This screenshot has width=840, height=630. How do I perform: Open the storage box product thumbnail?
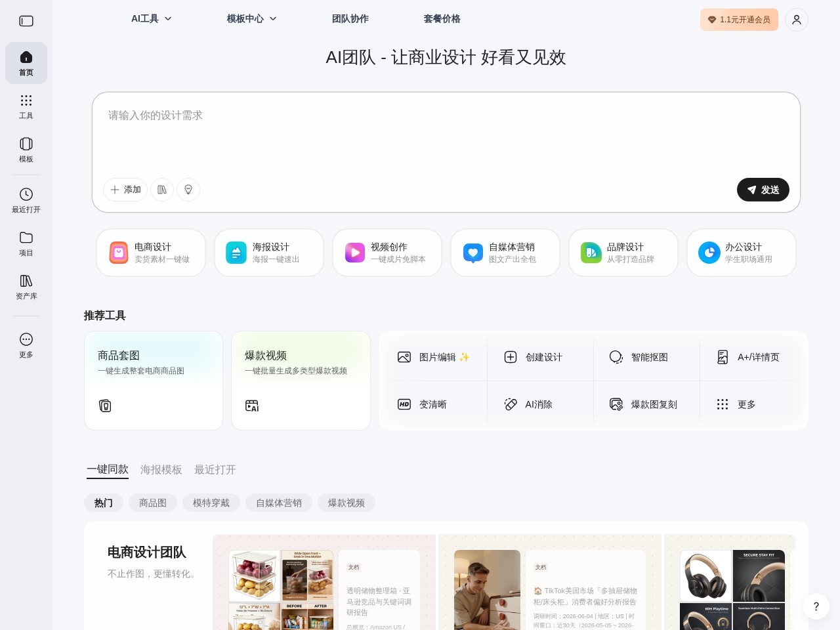tap(281, 590)
